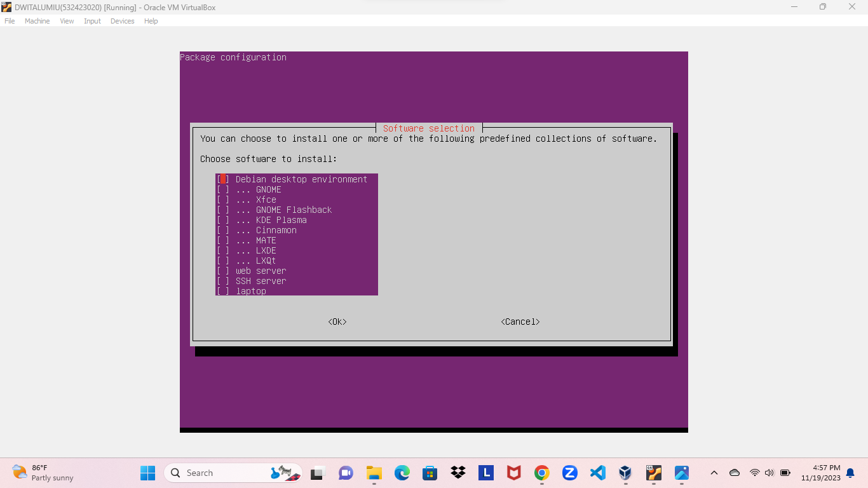
Task: Open the Devices menu
Action: (123, 21)
